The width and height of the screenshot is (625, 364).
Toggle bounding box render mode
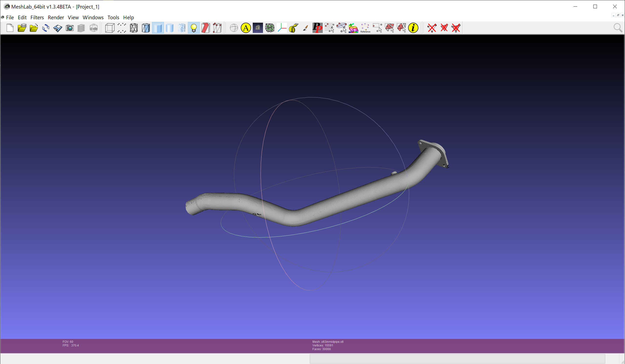point(110,28)
